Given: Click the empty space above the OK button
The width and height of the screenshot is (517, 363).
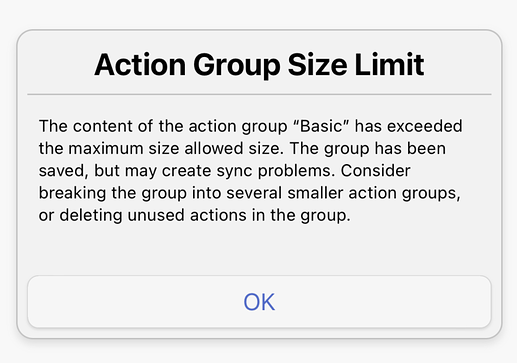Looking at the screenshot, I should [x=259, y=250].
